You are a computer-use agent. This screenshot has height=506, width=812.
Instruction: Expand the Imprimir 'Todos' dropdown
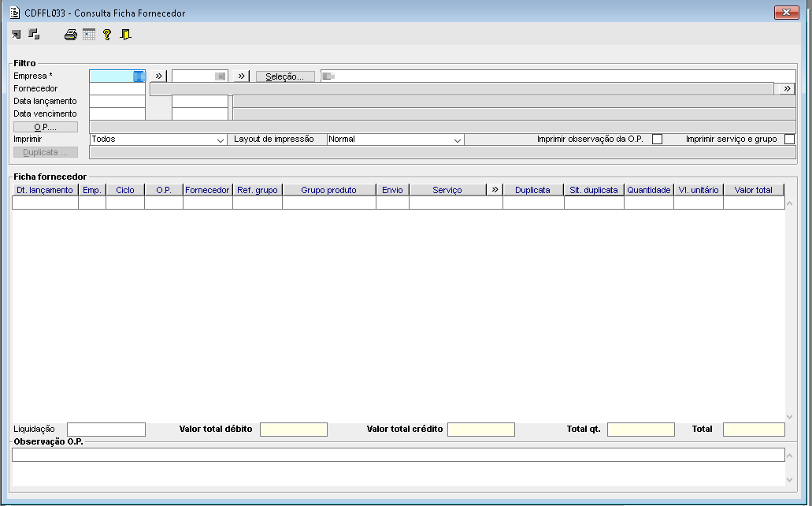[220, 140]
